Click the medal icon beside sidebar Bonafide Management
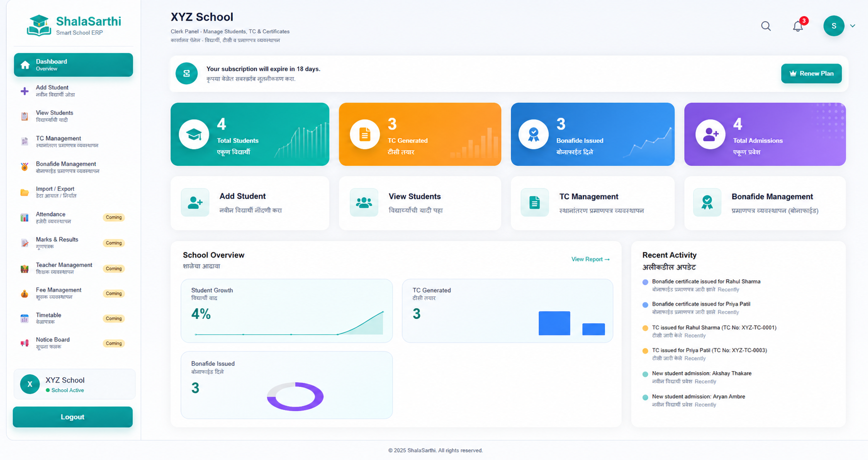 tap(24, 167)
